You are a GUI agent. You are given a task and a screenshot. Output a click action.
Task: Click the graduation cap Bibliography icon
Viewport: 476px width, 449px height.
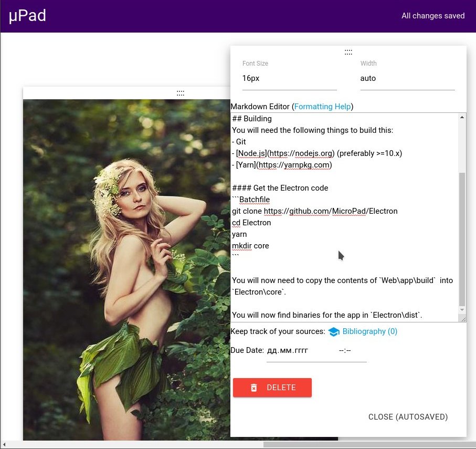[x=334, y=332]
